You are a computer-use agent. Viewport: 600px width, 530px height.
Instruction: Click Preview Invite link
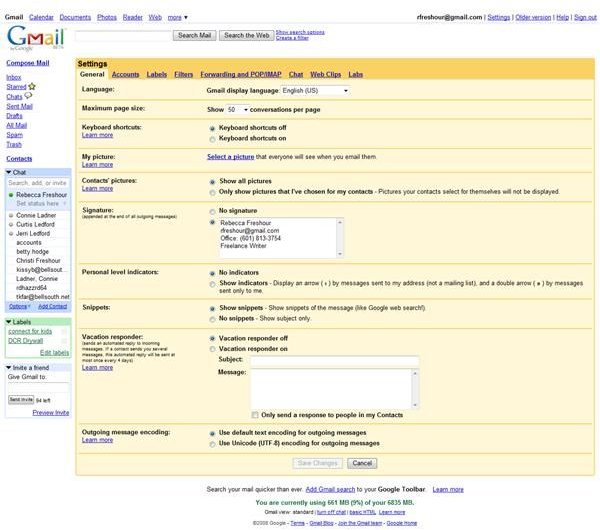pyautogui.click(x=51, y=413)
